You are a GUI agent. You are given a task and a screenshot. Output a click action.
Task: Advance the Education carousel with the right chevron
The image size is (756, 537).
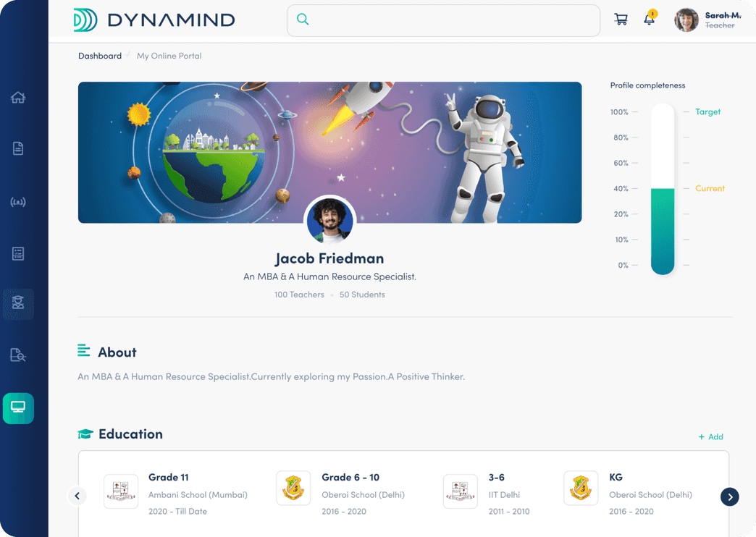point(730,497)
